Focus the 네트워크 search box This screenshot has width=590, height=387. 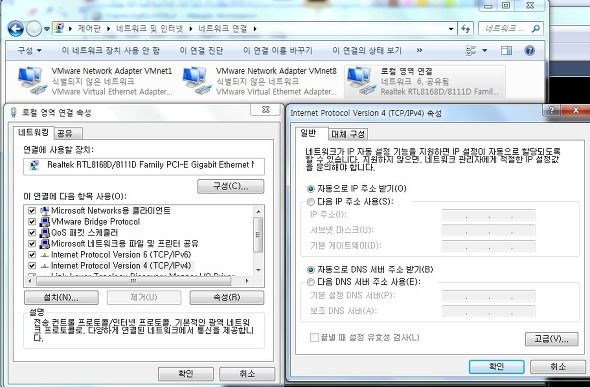pos(511,29)
